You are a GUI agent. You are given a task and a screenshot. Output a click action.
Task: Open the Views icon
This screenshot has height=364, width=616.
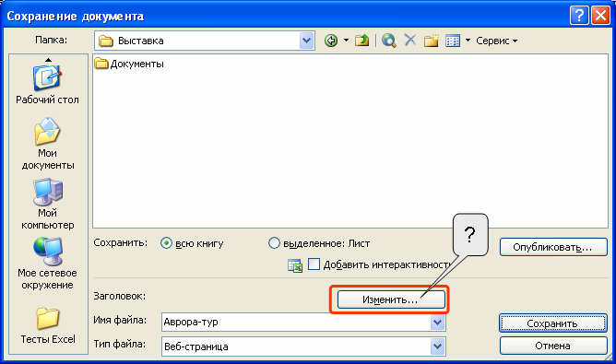(453, 41)
